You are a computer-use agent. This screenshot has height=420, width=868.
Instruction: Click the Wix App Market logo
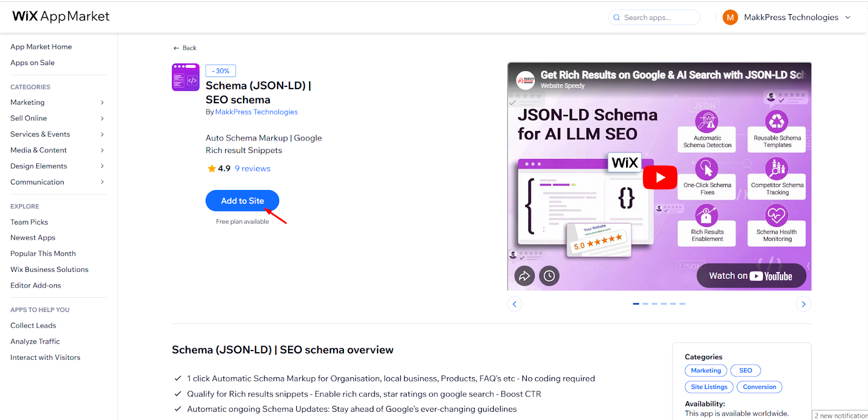click(x=61, y=16)
